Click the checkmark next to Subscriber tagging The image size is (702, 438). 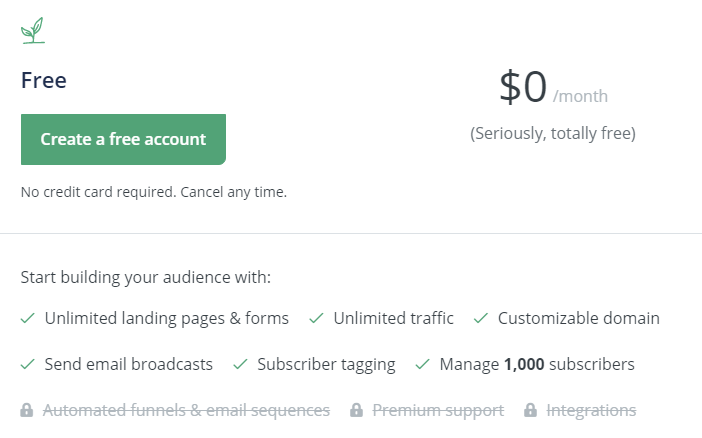240,365
